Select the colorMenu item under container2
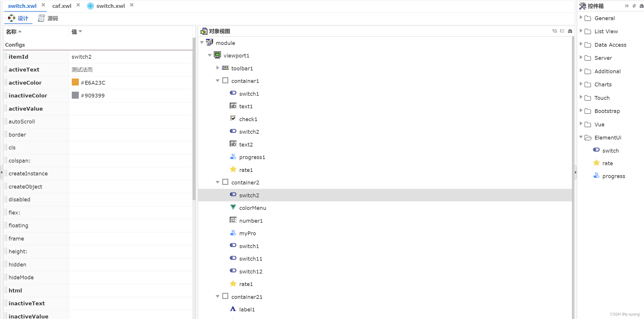This screenshot has width=644, height=319. tap(252, 208)
